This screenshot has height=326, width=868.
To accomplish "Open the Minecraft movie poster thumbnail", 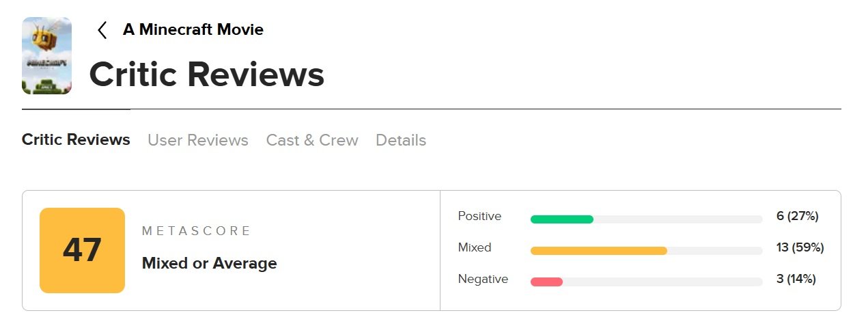I will click(x=46, y=55).
